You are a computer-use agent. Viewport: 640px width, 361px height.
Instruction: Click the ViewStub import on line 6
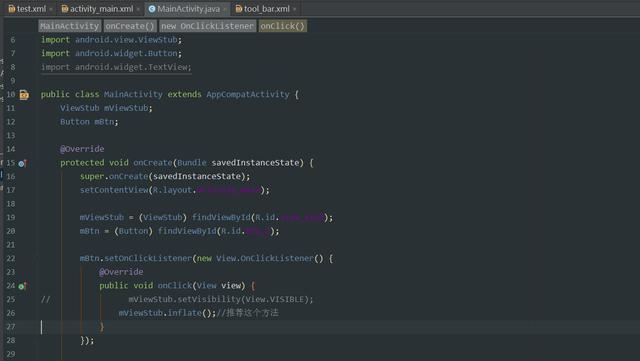pos(111,40)
